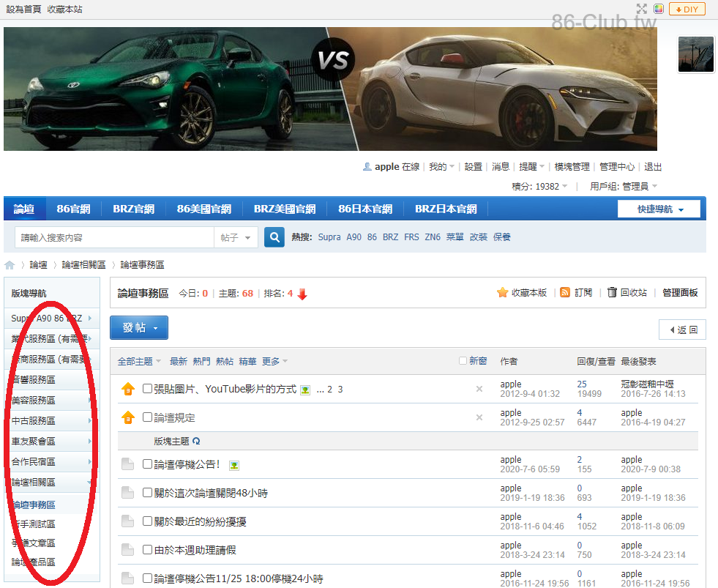This screenshot has height=588, width=718.
Task: Go to page 3 of 張貼圖片 thread
Action: 340,389
